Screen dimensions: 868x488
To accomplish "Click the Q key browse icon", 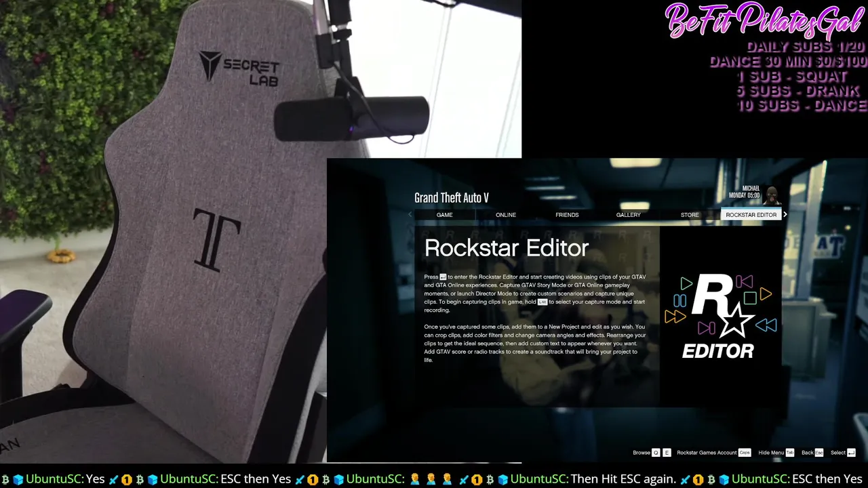I will point(656,453).
